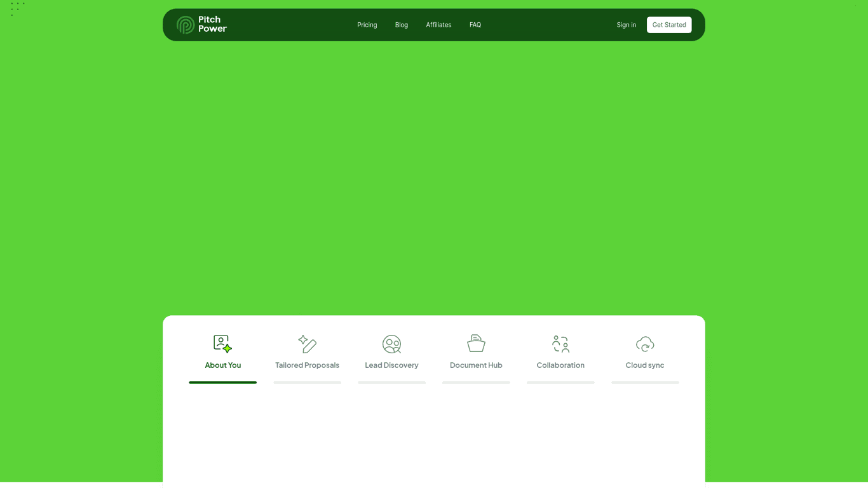Viewport: 868px width, 488px height.
Task: Click the progress bar under Collaboration
Action: point(560,383)
